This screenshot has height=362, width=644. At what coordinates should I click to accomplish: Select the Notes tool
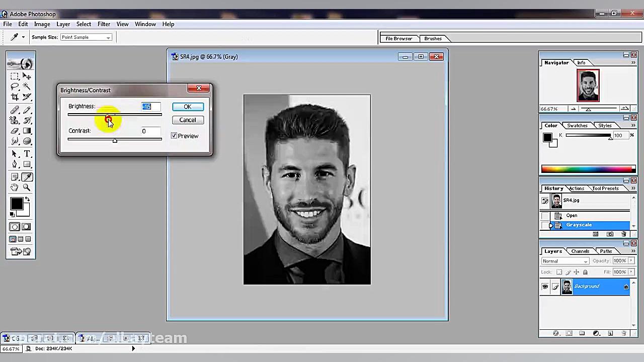(x=15, y=177)
